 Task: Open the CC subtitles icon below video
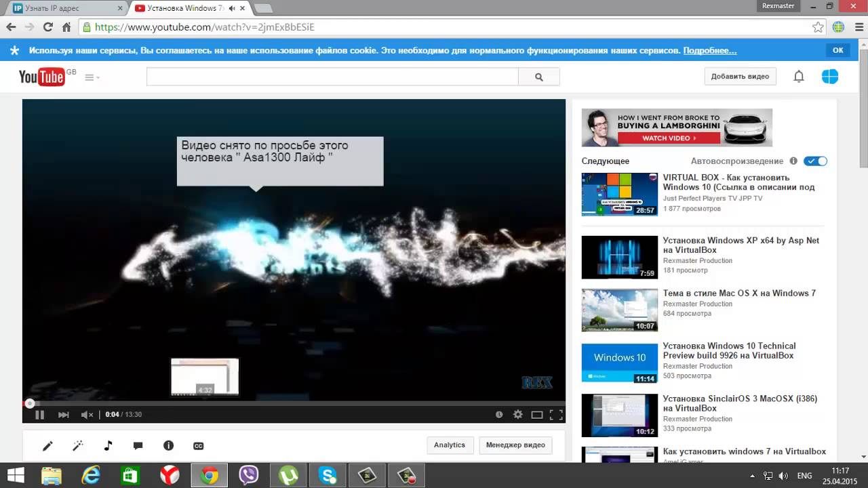tap(199, 446)
